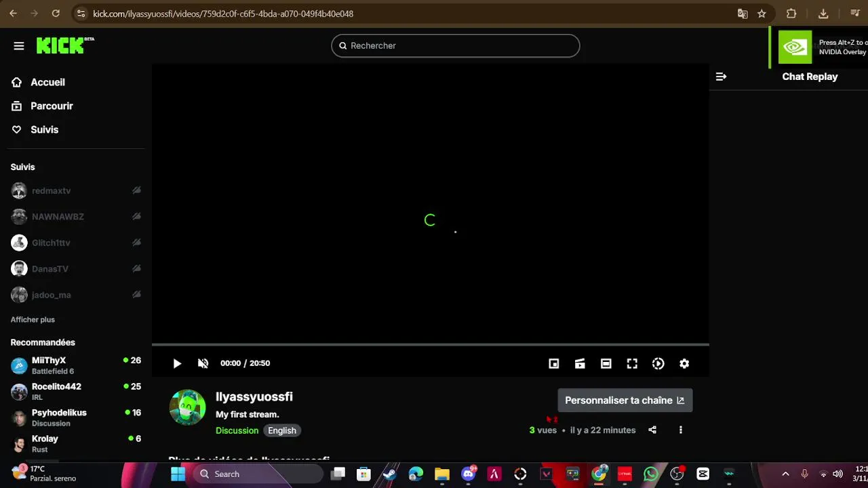
Task: Show hidden system tray icons
Action: 785,474
